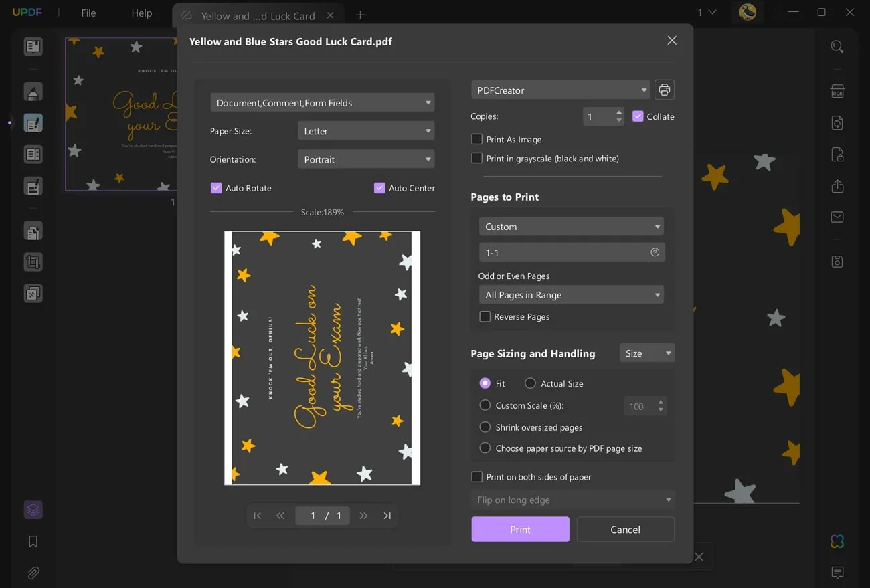Increase the Copies count with the up arrow
The image size is (870, 588).
coord(619,112)
